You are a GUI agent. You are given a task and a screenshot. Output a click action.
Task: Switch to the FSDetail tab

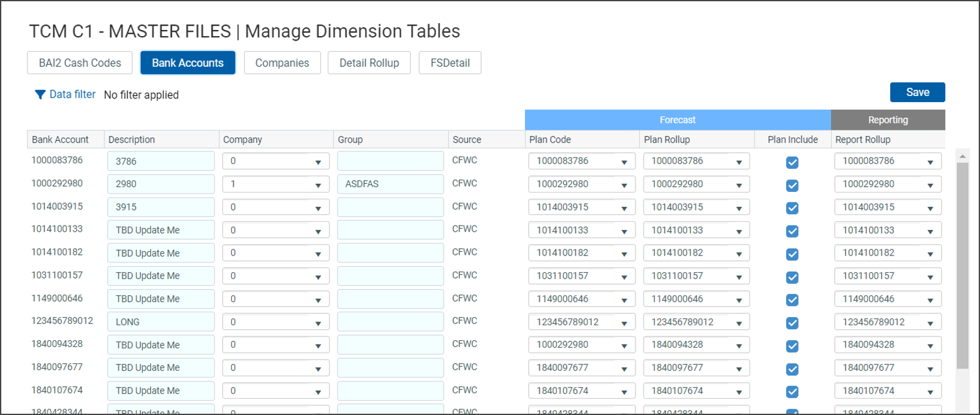(450, 63)
